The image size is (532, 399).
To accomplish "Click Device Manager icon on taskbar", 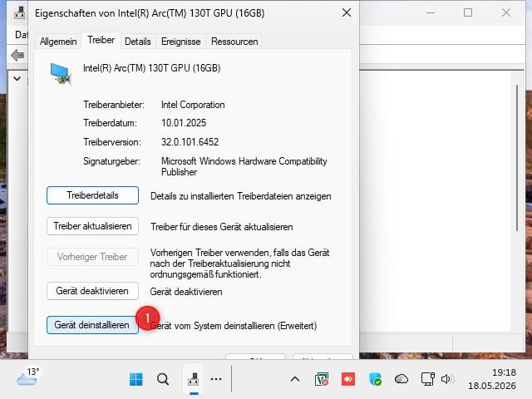I will click(x=194, y=379).
